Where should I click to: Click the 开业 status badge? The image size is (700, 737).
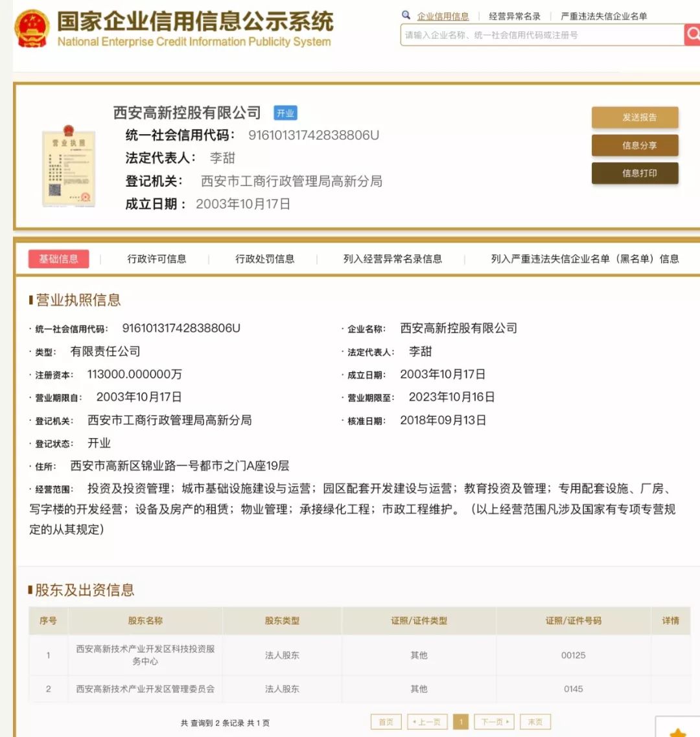285,113
